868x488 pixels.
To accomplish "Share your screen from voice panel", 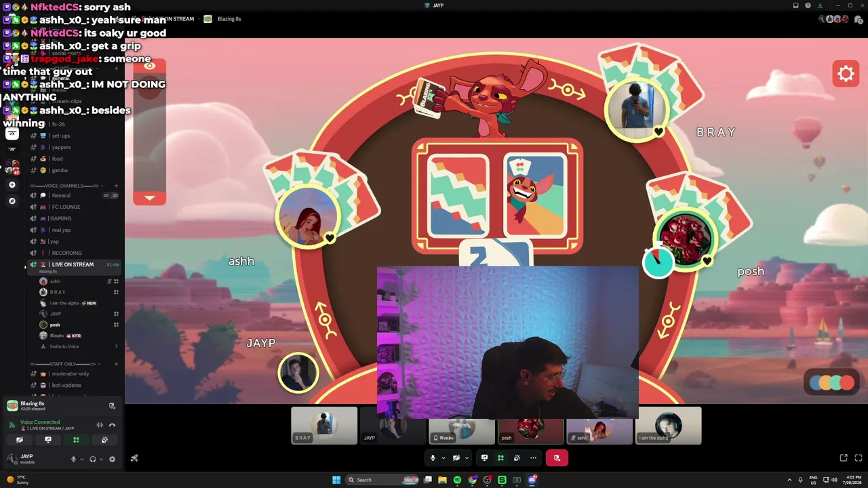I will tap(47, 440).
